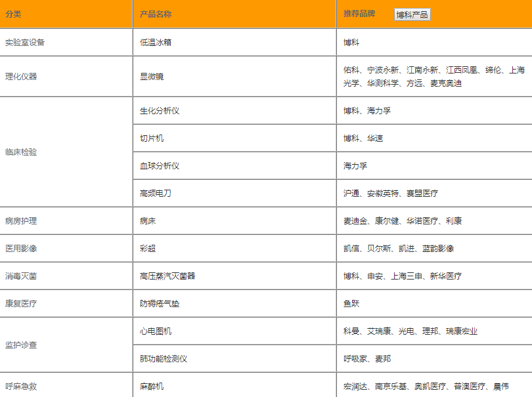Click the 高压蒸汽灭菌器 product cell
This screenshot has height=397, width=532.
pos(234,276)
